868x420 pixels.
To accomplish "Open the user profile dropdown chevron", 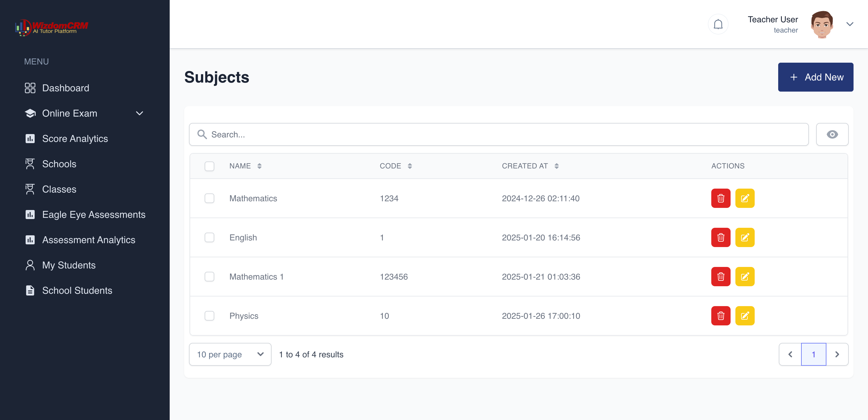I will (850, 24).
